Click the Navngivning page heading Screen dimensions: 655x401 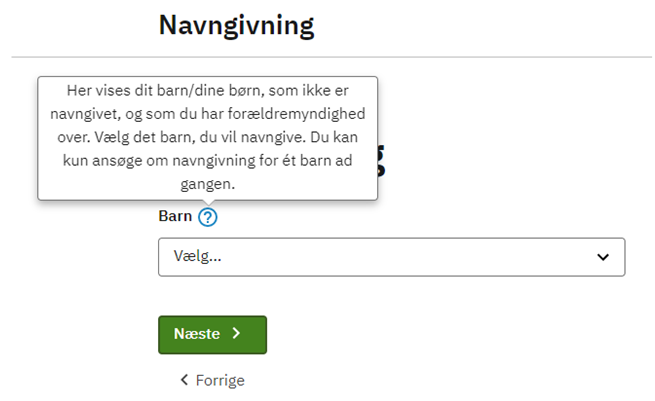click(x=236, y=26)
